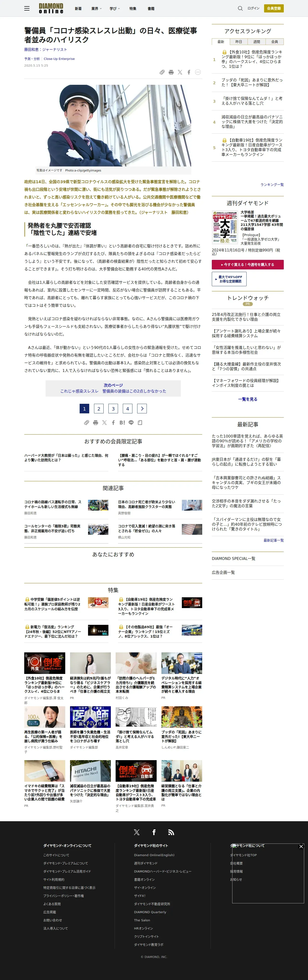Open footer link プライバシーポリシー・著作権
The height and width of the screenshot is (980, 308).
[x=63, y=895]
